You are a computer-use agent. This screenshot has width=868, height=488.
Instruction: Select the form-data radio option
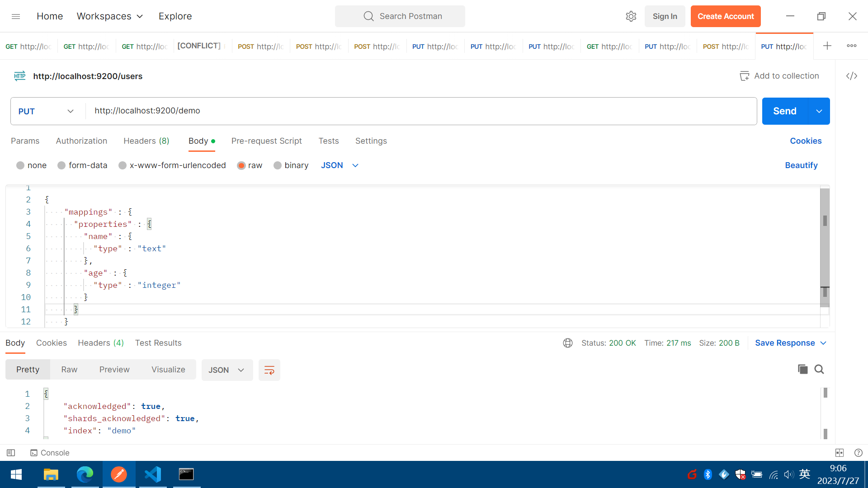point(62,165)
